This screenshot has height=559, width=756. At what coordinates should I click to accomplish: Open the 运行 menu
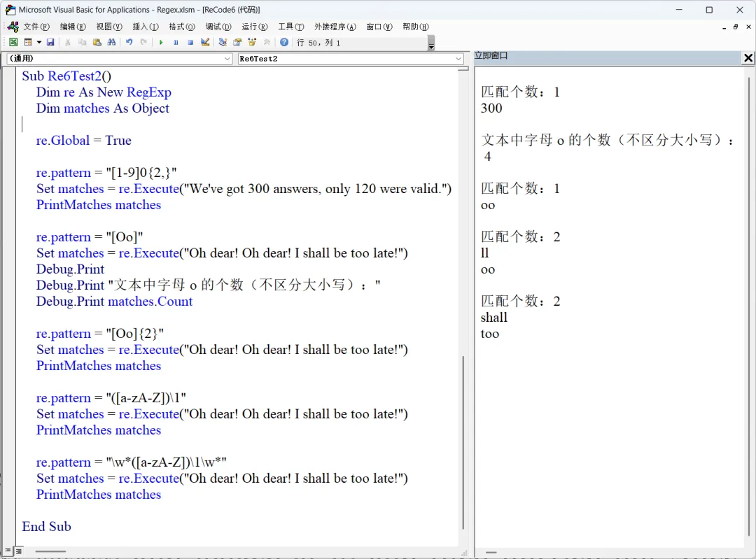[x=255, y=27]
